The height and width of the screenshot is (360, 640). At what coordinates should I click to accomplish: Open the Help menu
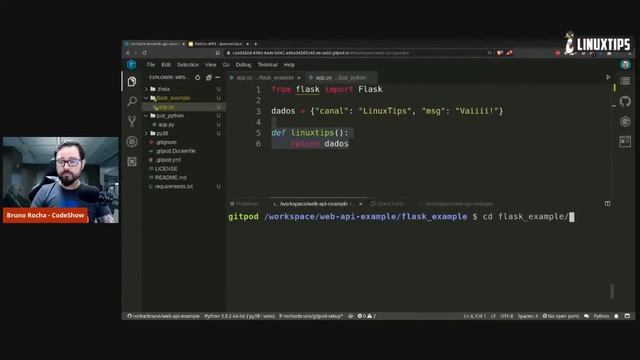click(x=289, y=64)
